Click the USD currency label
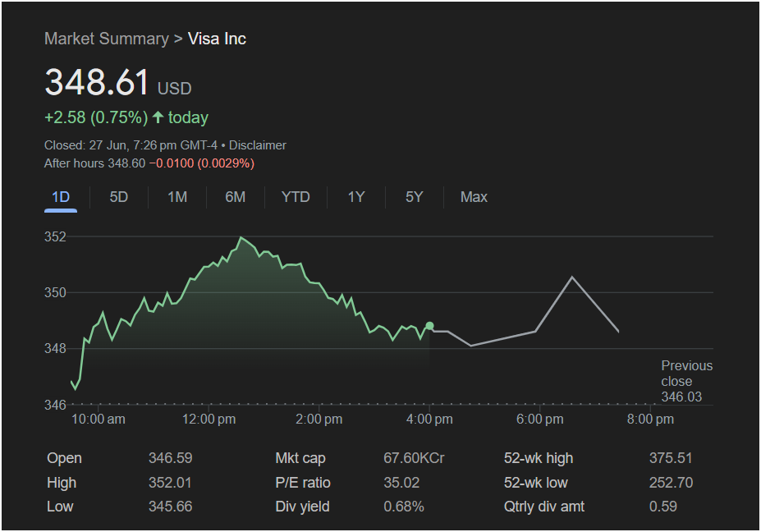761x532 pixels. click(174, 89)
